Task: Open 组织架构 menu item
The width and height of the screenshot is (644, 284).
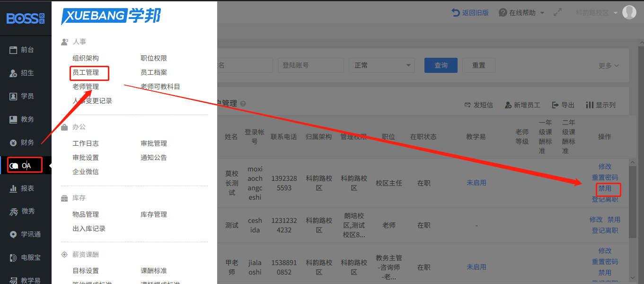Action: [86, 58]
